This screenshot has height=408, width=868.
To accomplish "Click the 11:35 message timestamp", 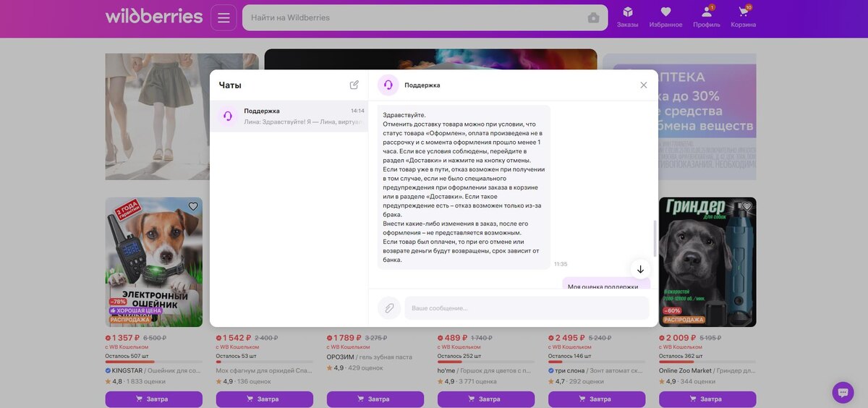I will [x=561, y=264].
